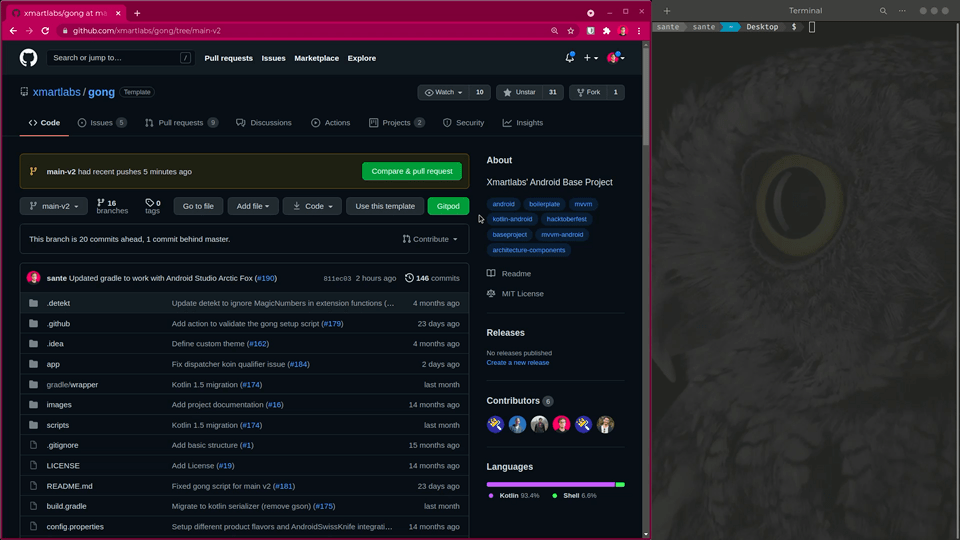
Task: Open the terminal search icon
Action: (x=883, y=10)
